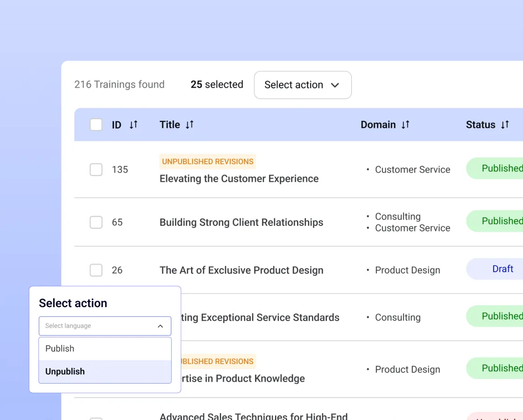Sort the table by the ID column
Screen dimensions: 523x420
[134, 125]
